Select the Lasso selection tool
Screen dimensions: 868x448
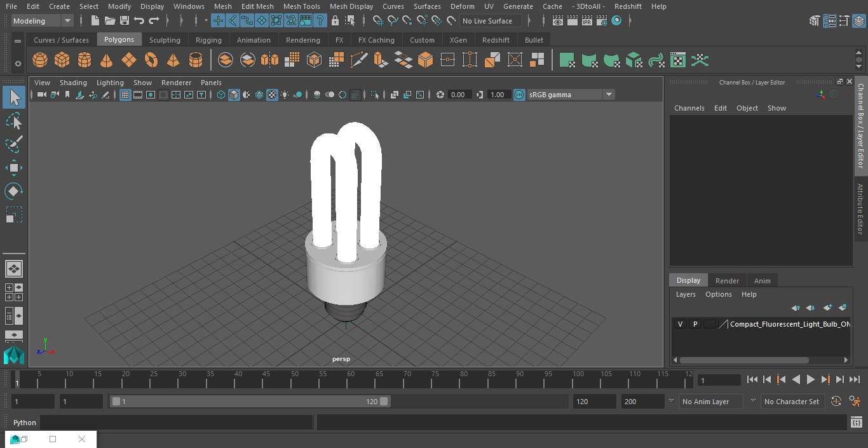[x=14, y=121]
